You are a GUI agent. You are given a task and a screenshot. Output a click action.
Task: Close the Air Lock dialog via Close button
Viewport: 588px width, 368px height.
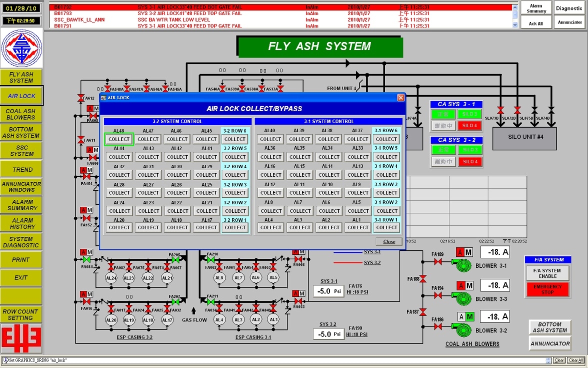point(389,241)
